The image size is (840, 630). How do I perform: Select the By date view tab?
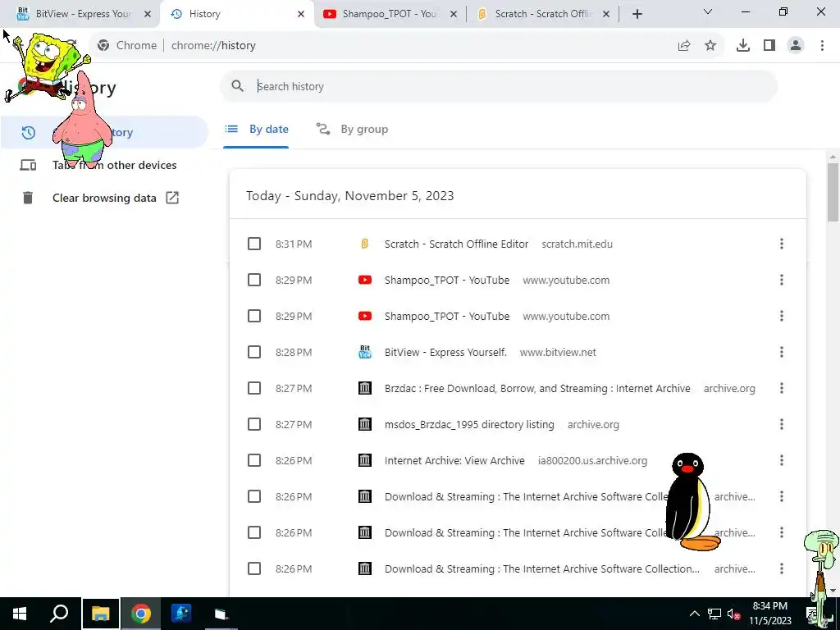tap(257, 129)
